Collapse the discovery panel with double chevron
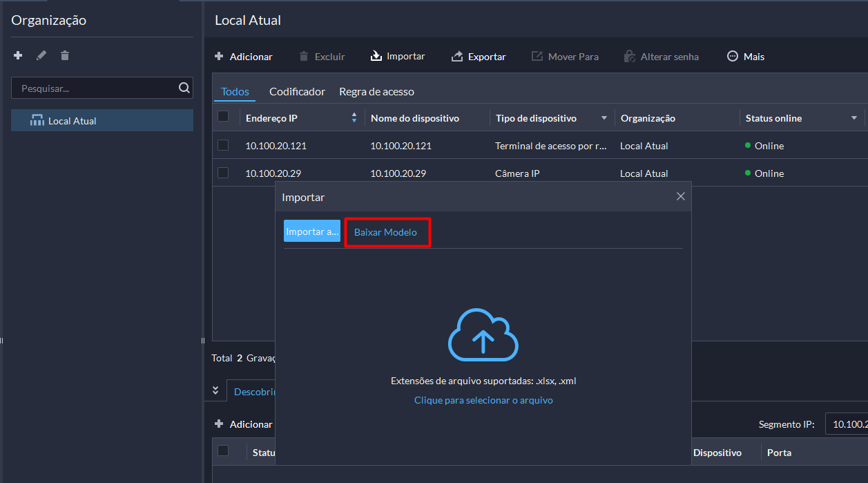Image resolution: width=868 pixels, height=483 pixels. 215,390
